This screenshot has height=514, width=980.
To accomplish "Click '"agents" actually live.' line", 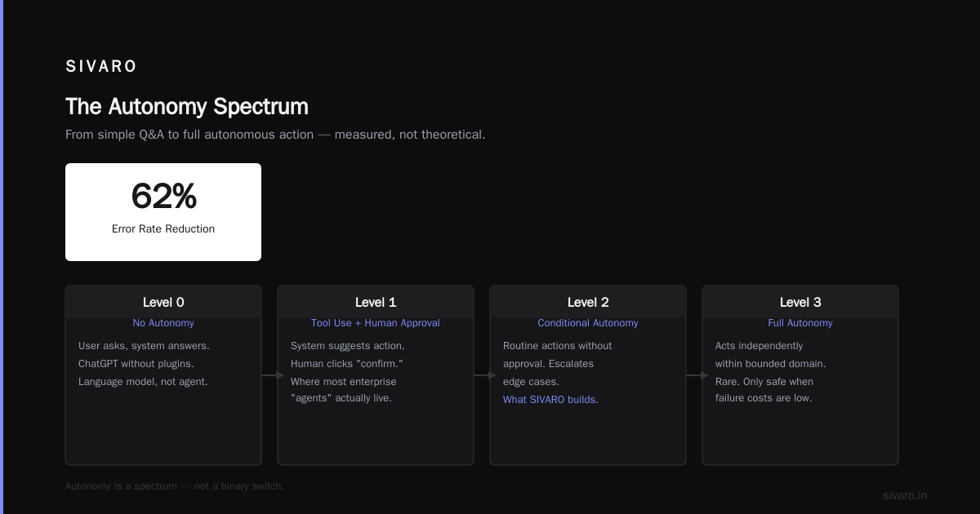I will point(341,398).
